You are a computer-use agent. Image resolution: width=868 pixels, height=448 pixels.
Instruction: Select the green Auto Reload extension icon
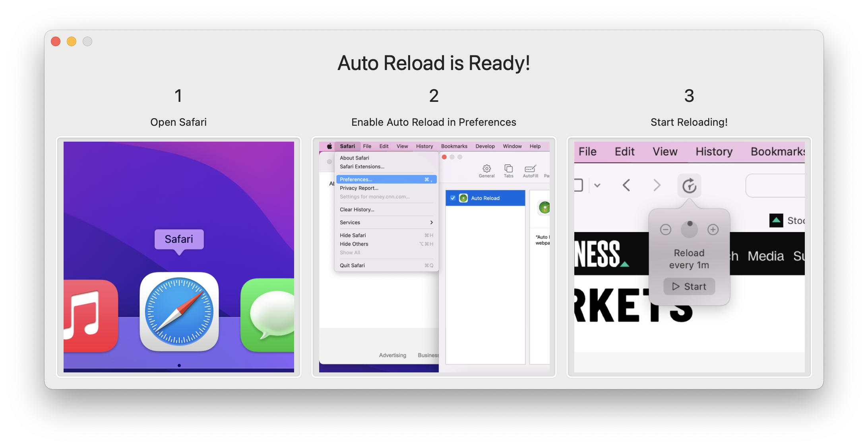463,198
